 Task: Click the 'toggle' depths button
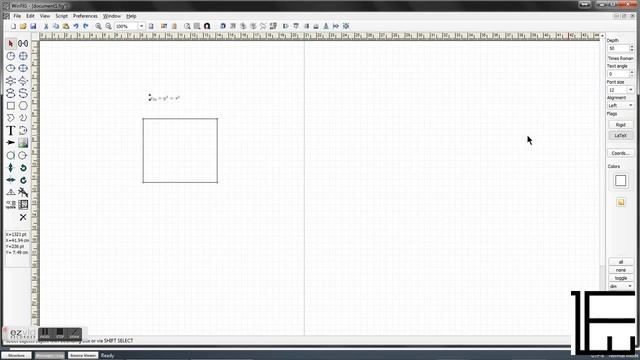coord(621,278)
